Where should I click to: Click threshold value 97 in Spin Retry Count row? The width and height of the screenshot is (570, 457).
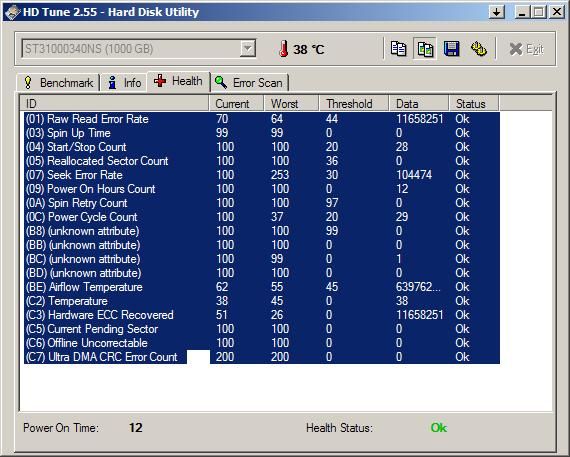pos(332,203)
